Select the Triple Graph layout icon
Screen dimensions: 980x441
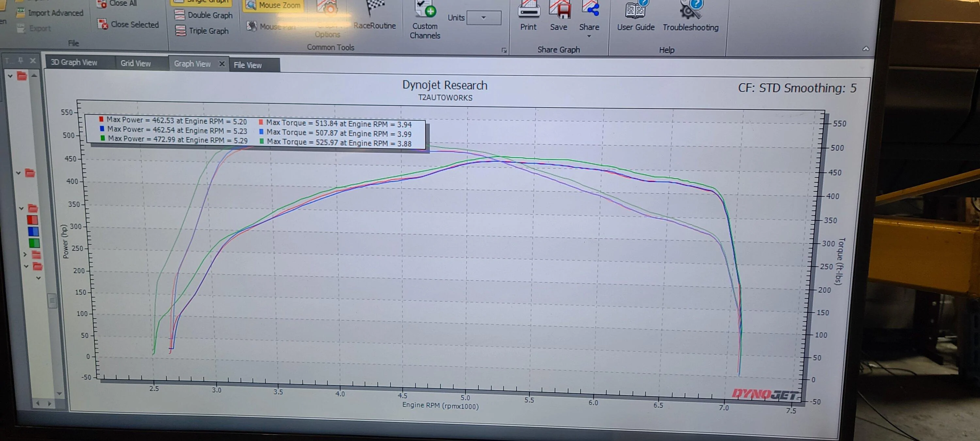click(x=180, y=30)
